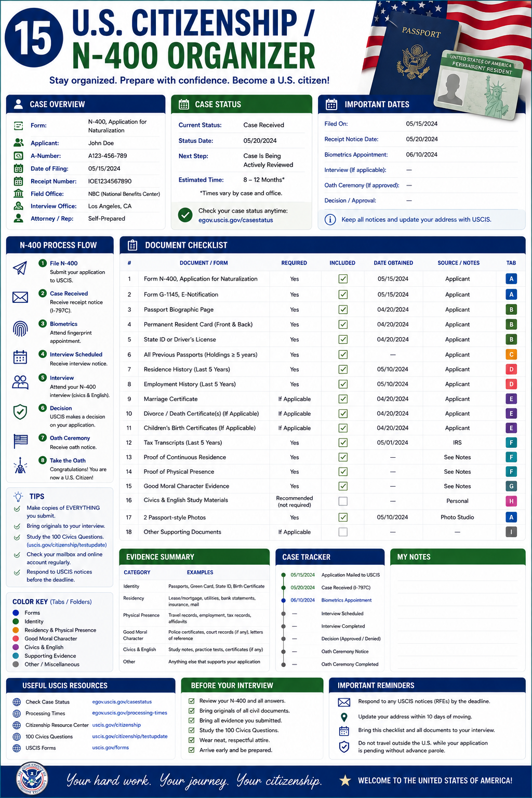Image resolution: width=532 pixels, height=798 pixels.
Task: Toggle Included checkbox for Tax Transcripts row
Action: pyautogui.click(x=343, y=443)
